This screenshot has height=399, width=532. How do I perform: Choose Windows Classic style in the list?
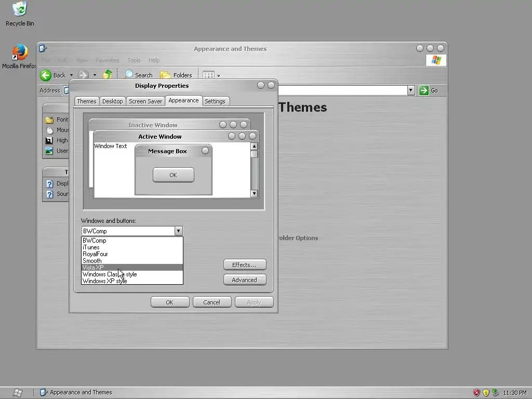click(132, 274)
